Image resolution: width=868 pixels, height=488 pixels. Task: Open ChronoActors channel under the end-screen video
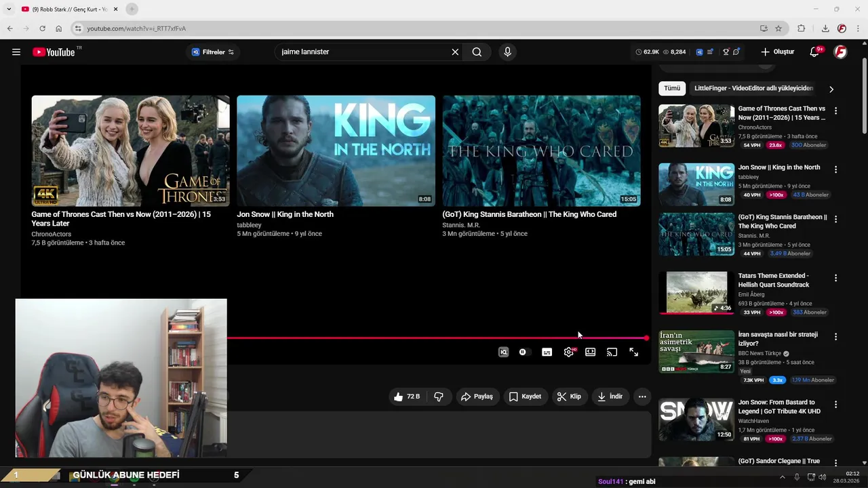point(51,234)
